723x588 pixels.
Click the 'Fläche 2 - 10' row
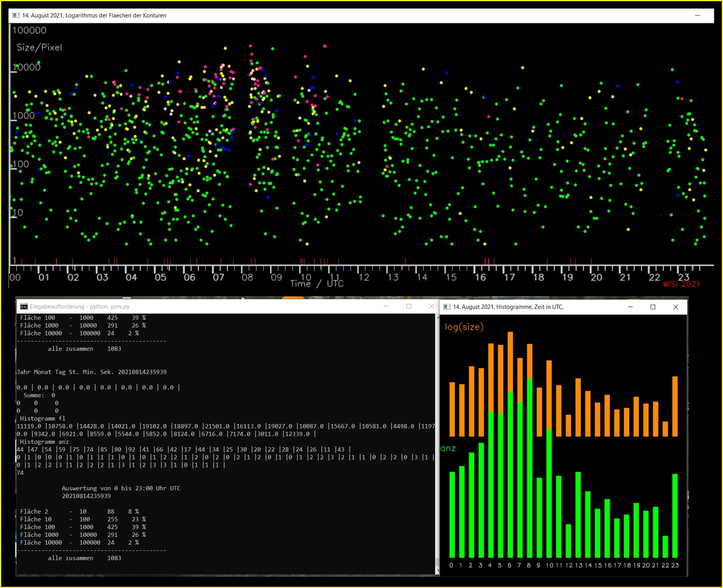pyautogui.click(x=79, y=512)
